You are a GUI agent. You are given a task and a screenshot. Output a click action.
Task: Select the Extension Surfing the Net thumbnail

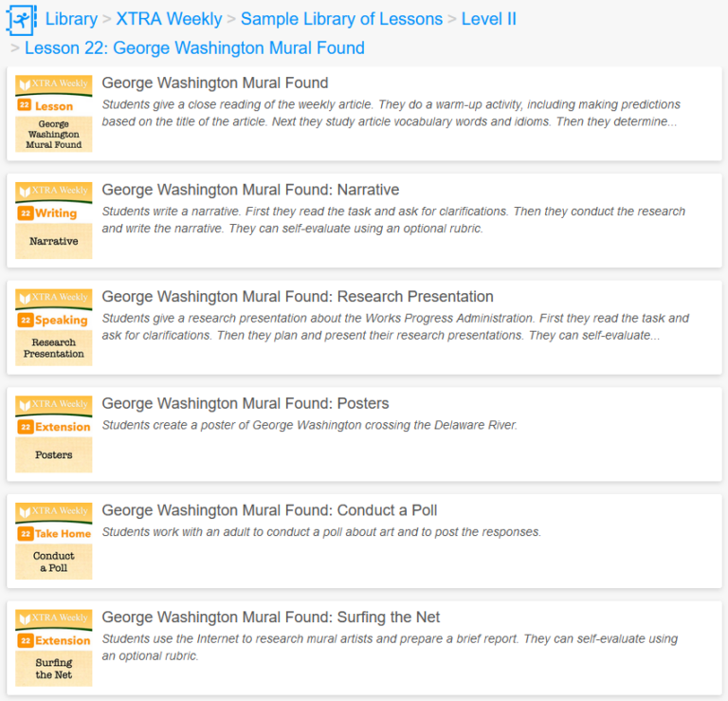(x=54, y=648)
